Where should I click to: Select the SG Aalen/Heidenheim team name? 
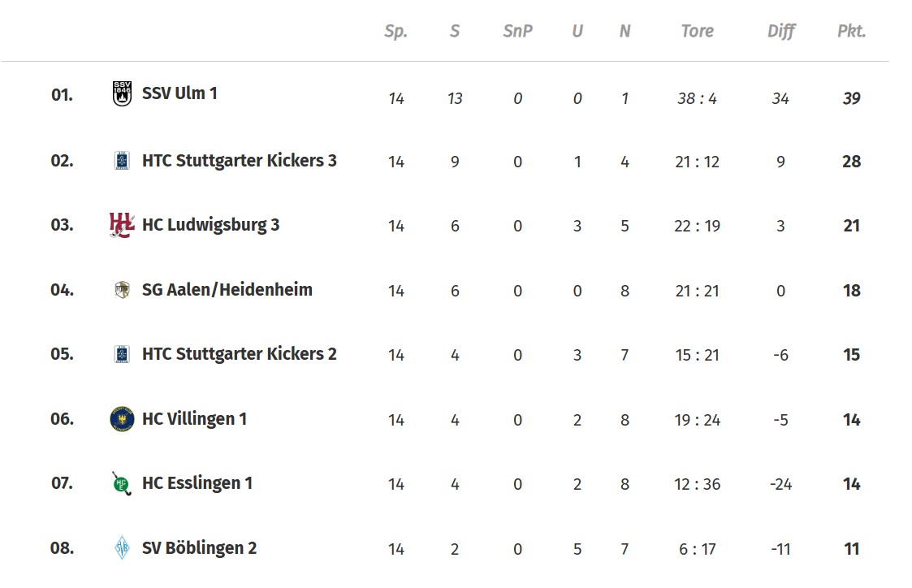coord(227,290)
